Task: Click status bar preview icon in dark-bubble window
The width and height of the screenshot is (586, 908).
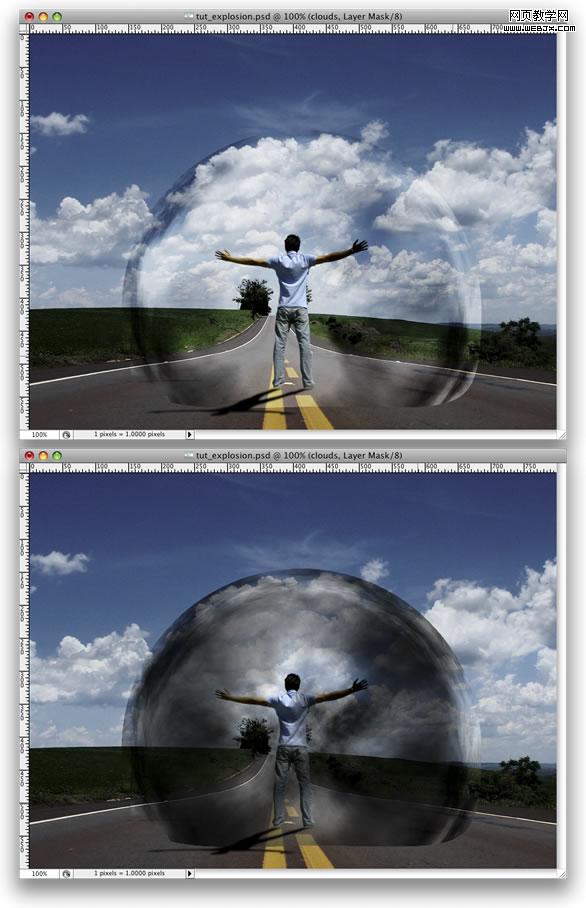Action: point(66,873)
